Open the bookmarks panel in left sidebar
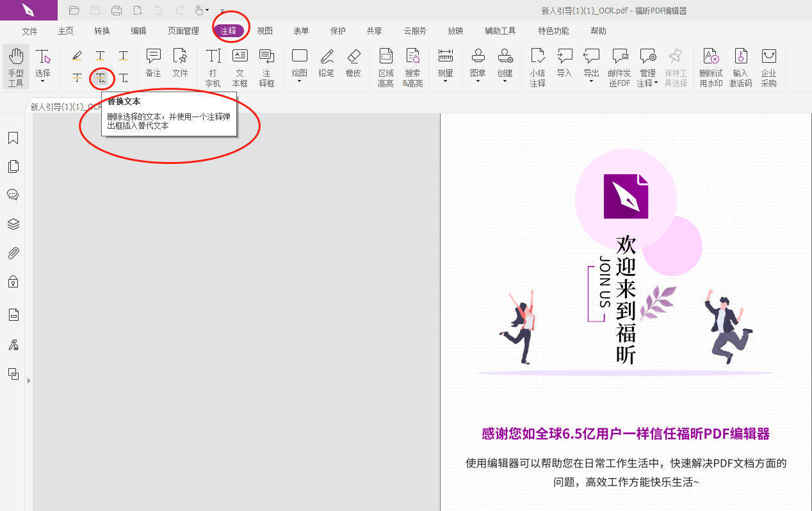The image size is (812, 511). coord(13,138)
